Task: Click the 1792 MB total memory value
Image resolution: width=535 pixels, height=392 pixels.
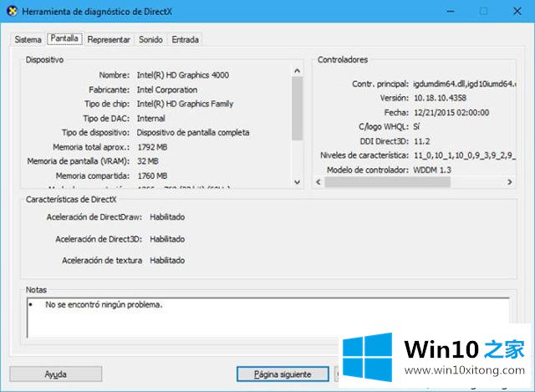Action: tap(152, 147)
